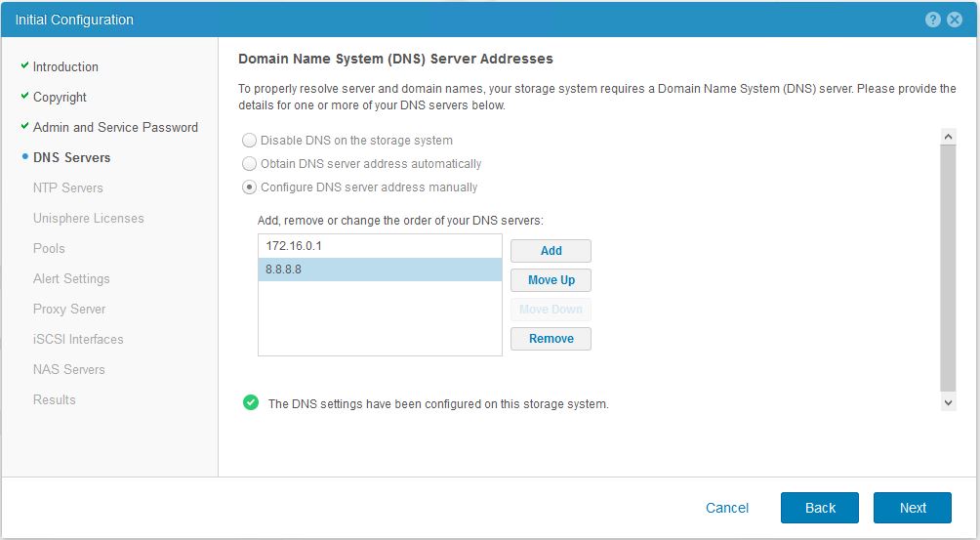980x540 pixels.
Task: Select the 172.16.0.1 DNS entry
Action: (x=380, y=246)
